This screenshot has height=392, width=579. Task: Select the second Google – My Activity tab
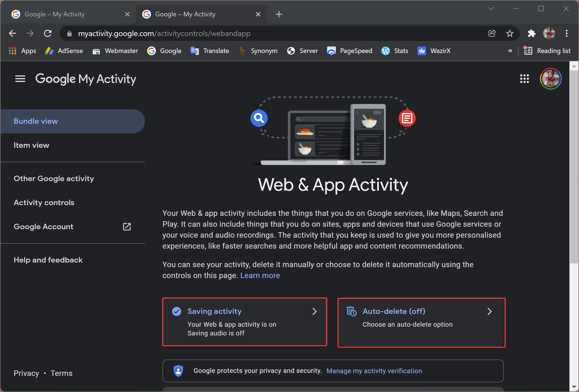tap(202, 14)
